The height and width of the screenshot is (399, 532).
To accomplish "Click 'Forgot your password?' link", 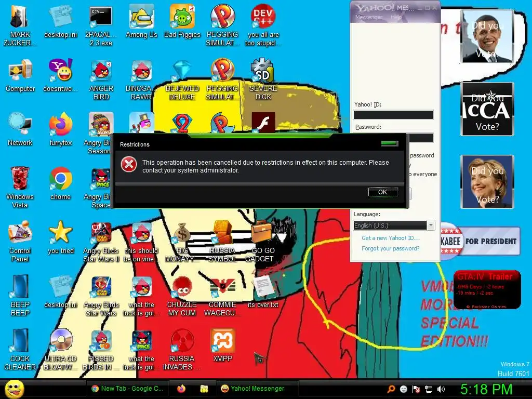I will coord(391,248).
